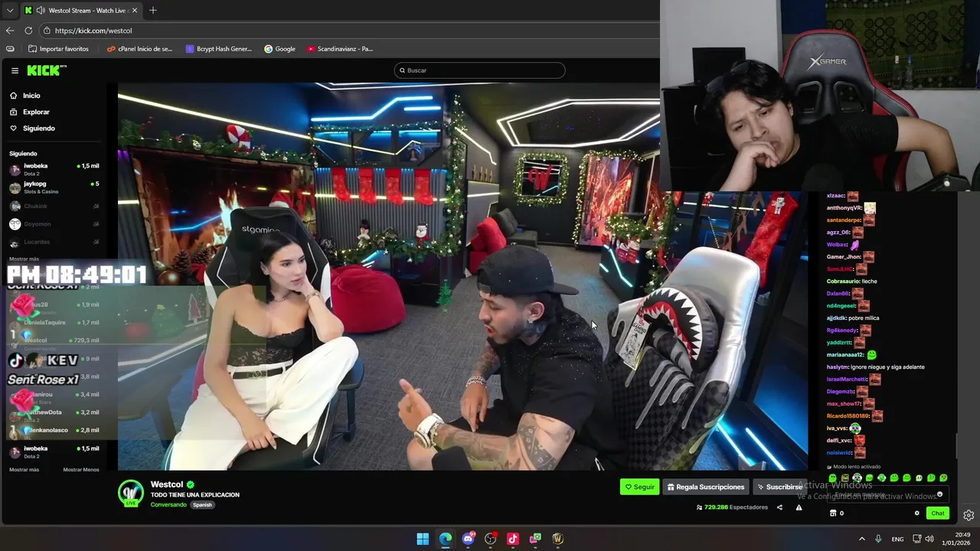Click hasiytm's chat message
The height and width of the screenshot is (551, 980).
tap(876, 367)
